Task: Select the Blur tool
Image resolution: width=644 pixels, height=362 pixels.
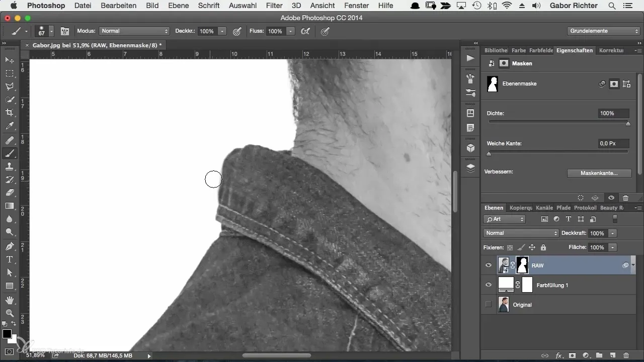Action: click(x=9, y=219)
